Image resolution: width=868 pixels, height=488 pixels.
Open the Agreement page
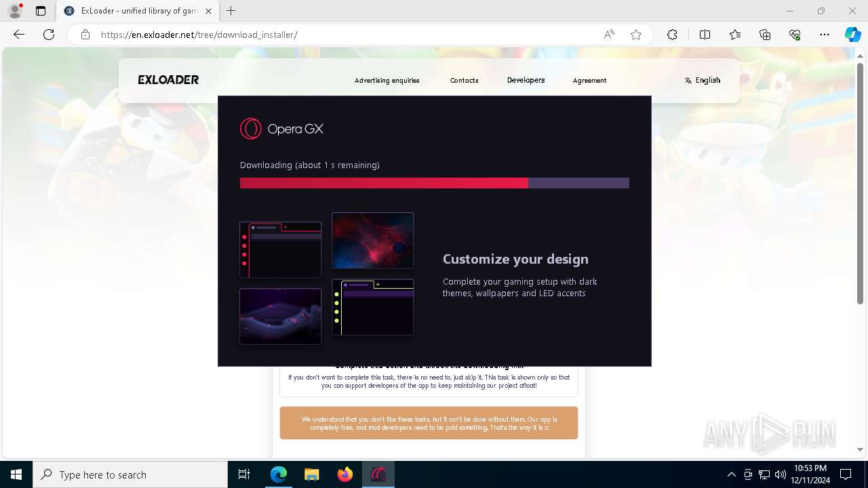click(589, 80)
